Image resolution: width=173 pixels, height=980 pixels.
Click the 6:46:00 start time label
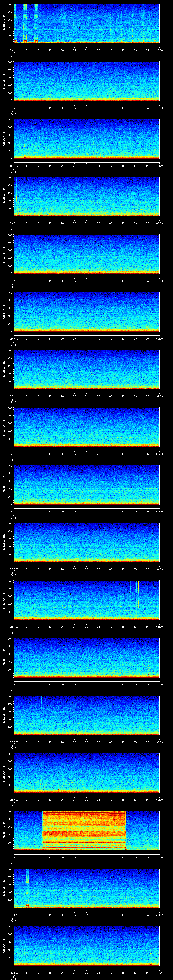point(14,166)
